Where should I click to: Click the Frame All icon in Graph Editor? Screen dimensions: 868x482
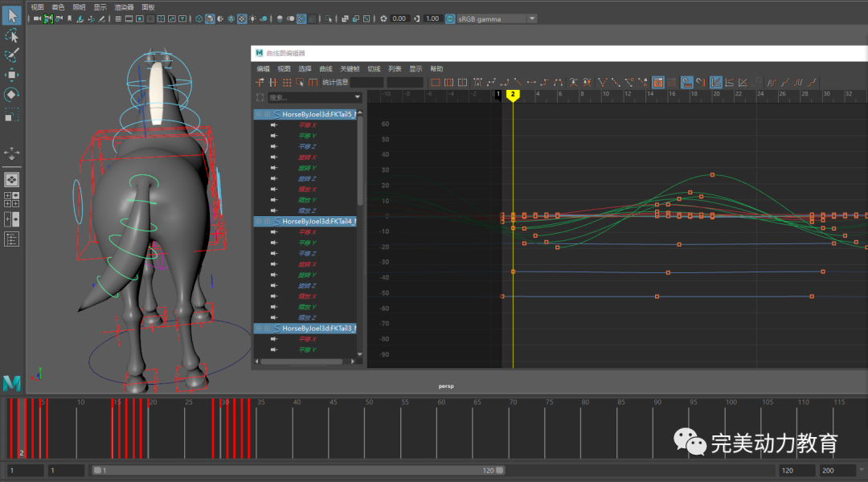436,82
